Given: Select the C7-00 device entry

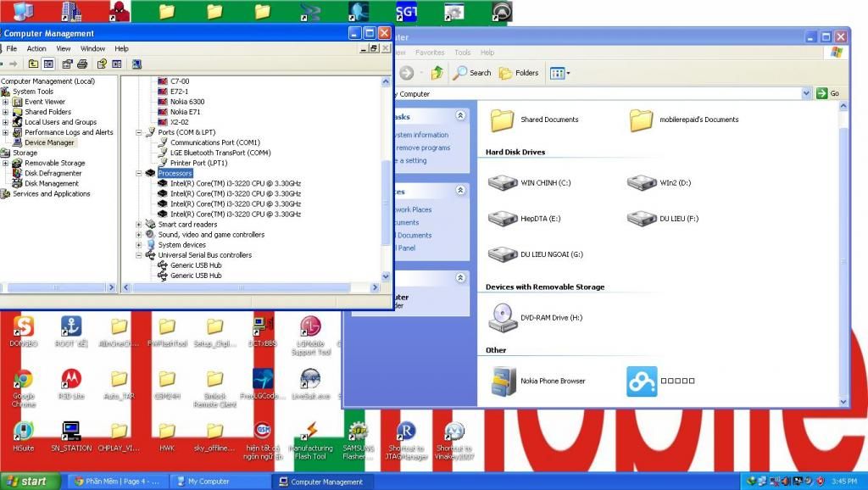Looking at the screenshot, I should (180, 81).
